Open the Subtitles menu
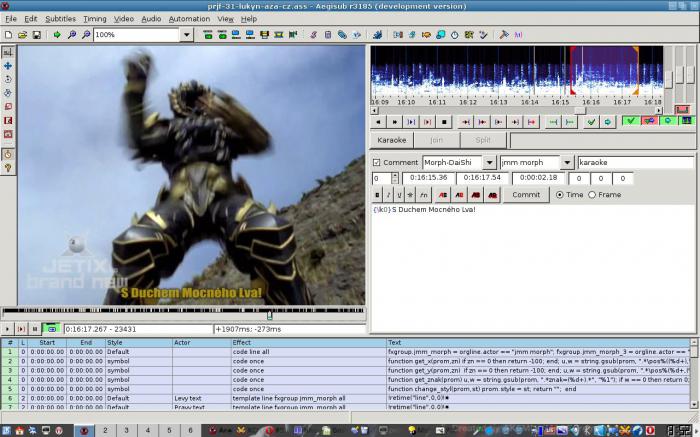Viewport: 700px width, 437px height. pyautogui.click(x=60, y=19)
